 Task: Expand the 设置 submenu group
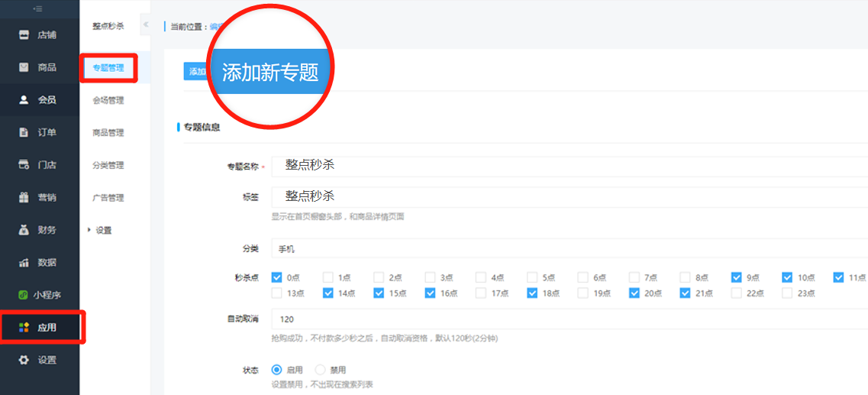coord(100,231)
